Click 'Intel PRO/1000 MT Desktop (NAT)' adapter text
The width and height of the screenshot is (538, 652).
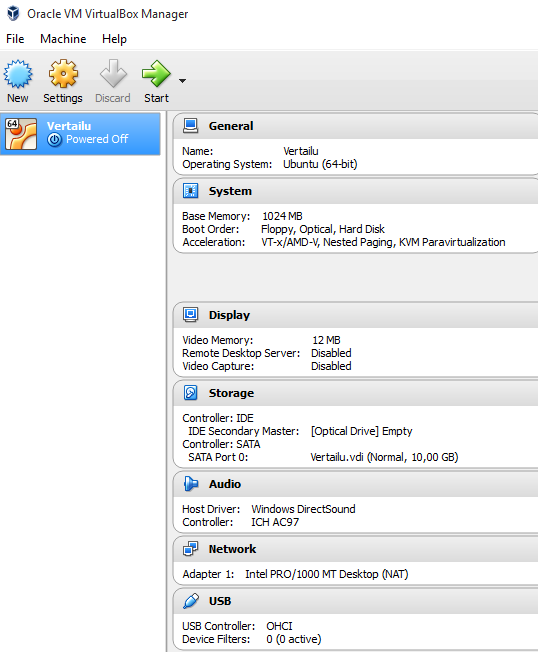pyautogui.click(x=327, y=574)
